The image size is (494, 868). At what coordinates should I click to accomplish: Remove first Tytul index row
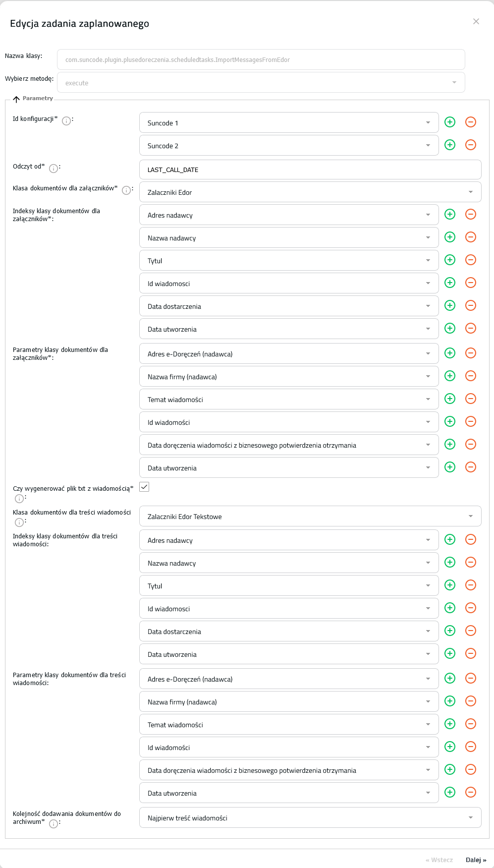[471, 260]
